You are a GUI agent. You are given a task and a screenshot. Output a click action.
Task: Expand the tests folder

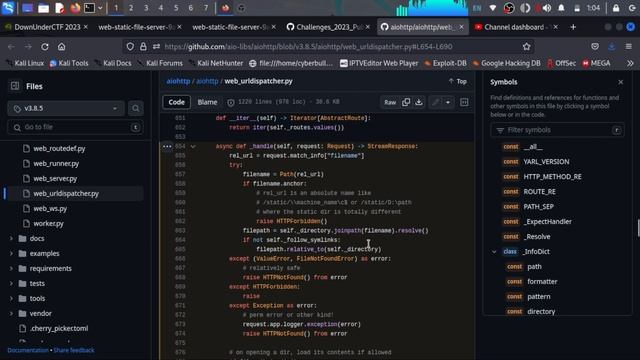[x=11, y=283]
